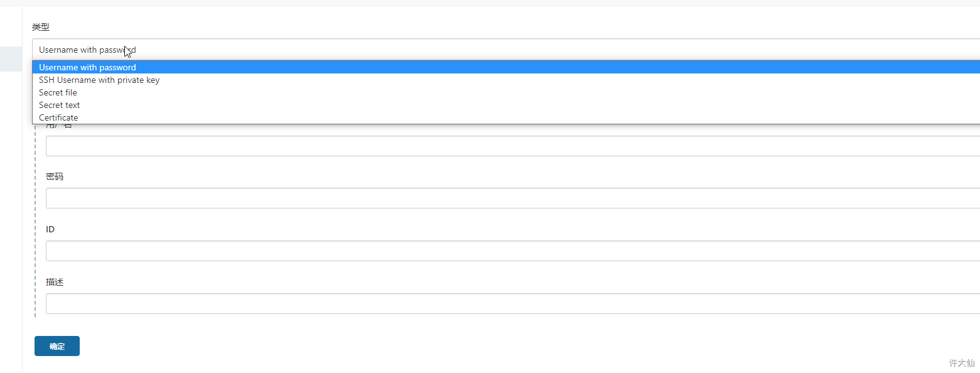Click the 描述 field label
Screen dimensions: 980x373
click(55, 283)
